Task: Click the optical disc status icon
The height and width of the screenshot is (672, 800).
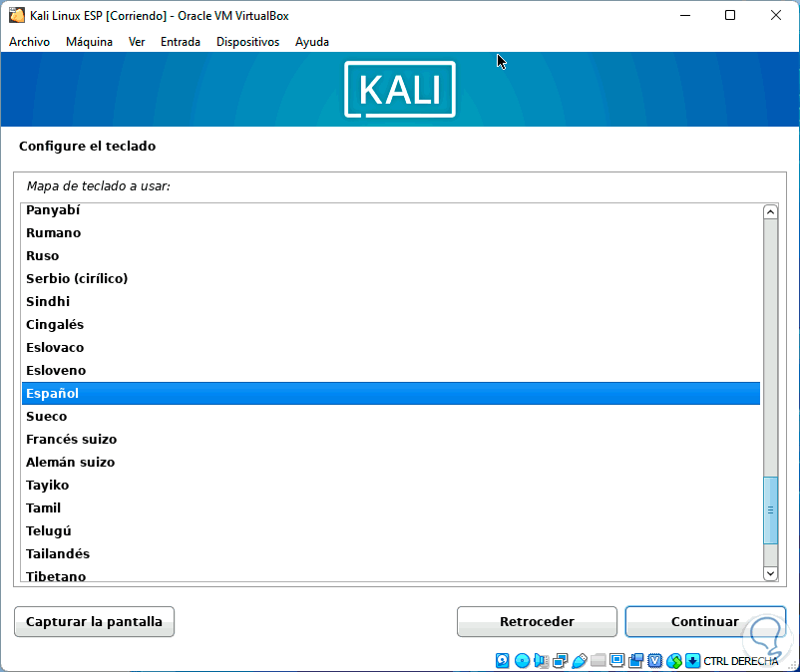Action: (522, 661)
